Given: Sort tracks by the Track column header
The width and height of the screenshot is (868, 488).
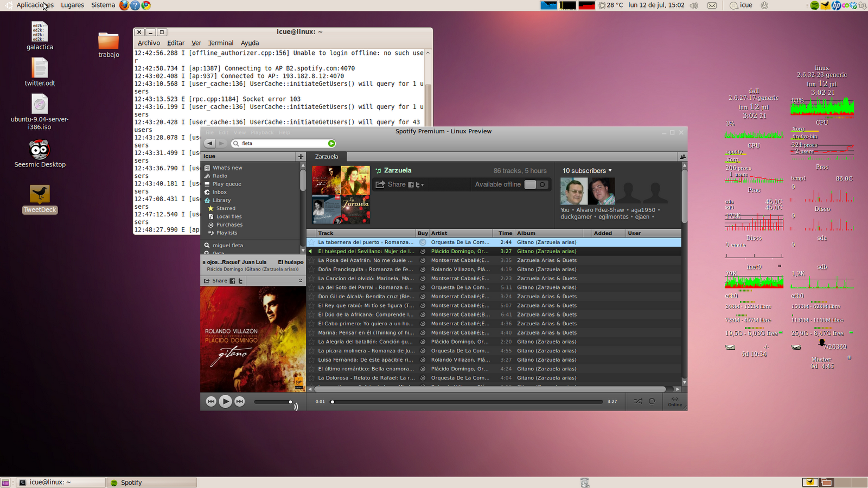Looking at the screenshot, I should tap(366, 233).
